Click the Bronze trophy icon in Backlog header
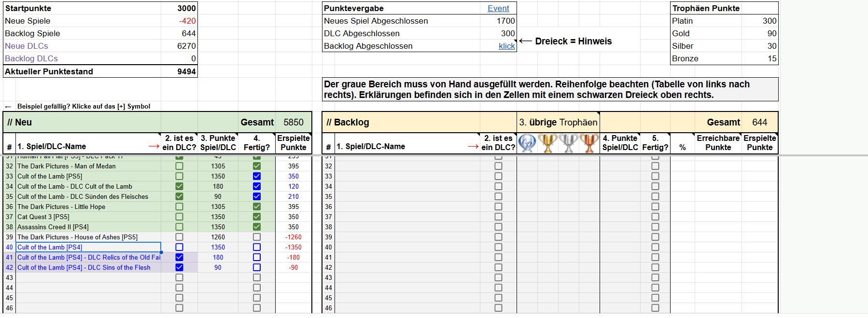868x318 pixels. click(589, 144)
